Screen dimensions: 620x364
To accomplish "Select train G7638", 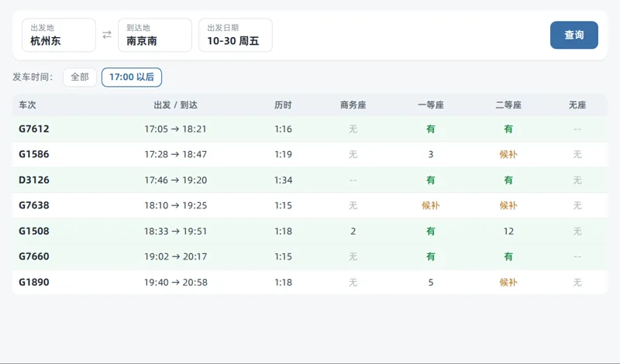I will [x=34, y=205].
